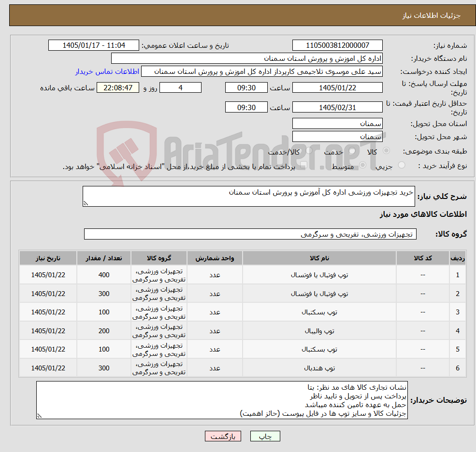Click quantity 400 in row 1

tap(104, 275)
